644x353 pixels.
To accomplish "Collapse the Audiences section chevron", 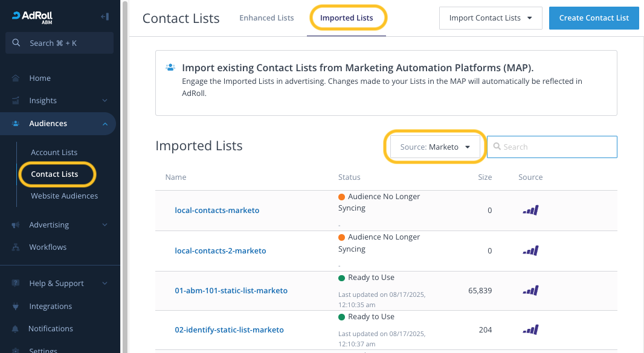I will (105, 124).
